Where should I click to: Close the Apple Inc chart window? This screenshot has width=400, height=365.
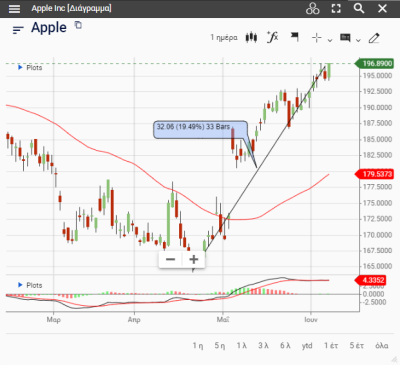point(382,9)
